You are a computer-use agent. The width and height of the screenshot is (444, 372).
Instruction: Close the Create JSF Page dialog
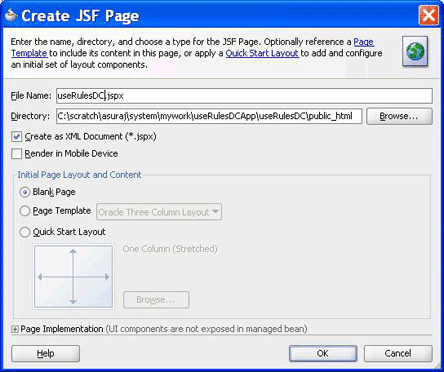click(x=429, y=15)
